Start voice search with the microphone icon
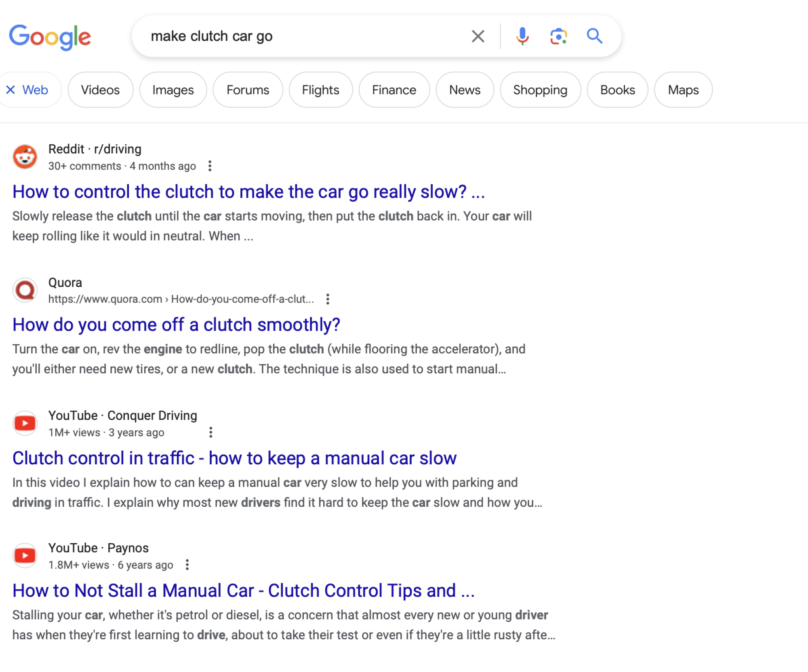 (522, 36)
